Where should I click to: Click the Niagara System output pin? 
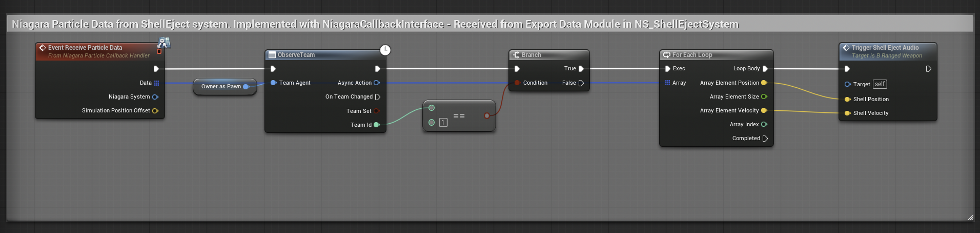pos(155,96)
